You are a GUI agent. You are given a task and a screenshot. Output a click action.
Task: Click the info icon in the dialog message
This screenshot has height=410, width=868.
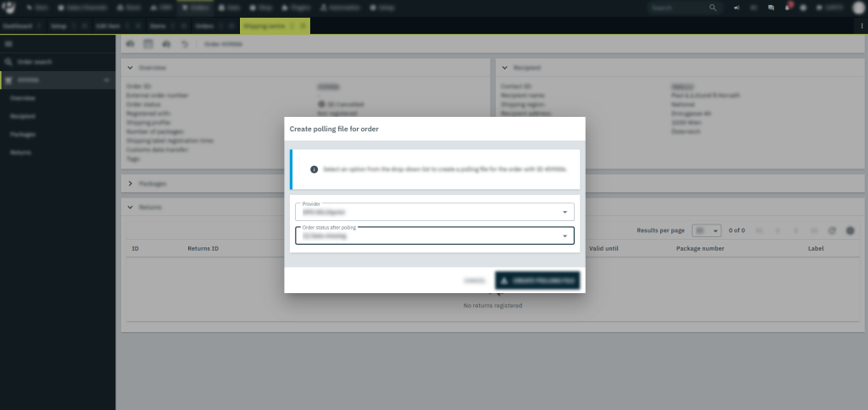[x=314, y=169]
